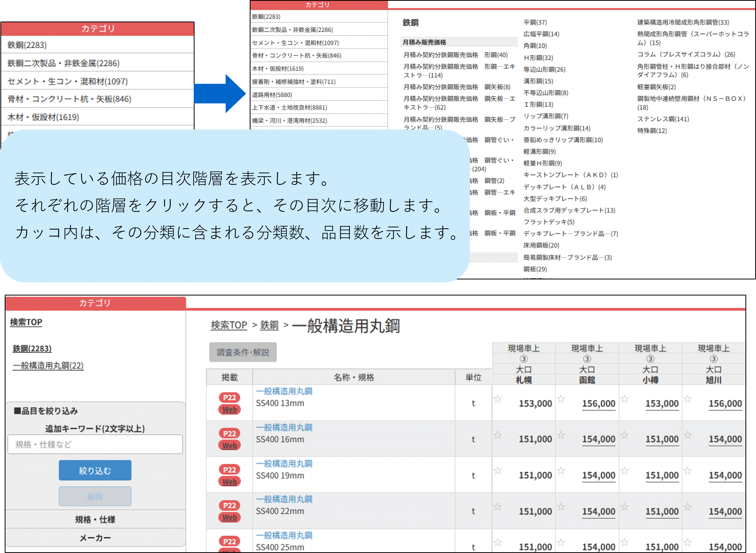The image size is (756, 553).
Task: Open 鉄鋼二次製品・非鉄金属(2286) in top-left list
Action: tap(97, 63)
